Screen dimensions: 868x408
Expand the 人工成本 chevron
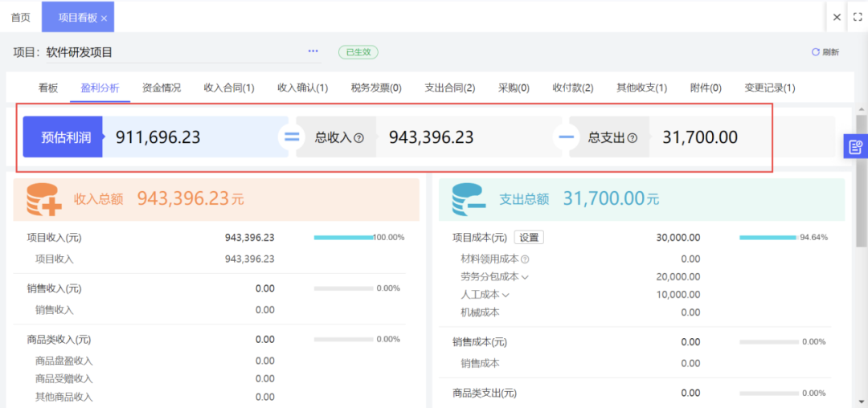pyautogui.click(x=505, y=295)
